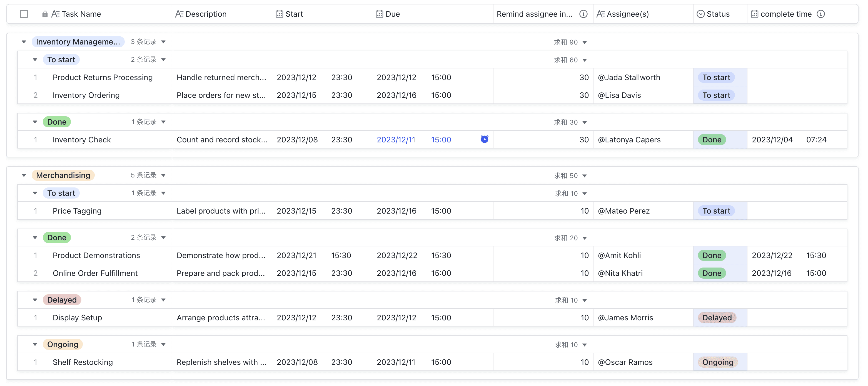Click the info icon beside complete time column
Screen dimensions: 868x386
(x=821, y=14)
